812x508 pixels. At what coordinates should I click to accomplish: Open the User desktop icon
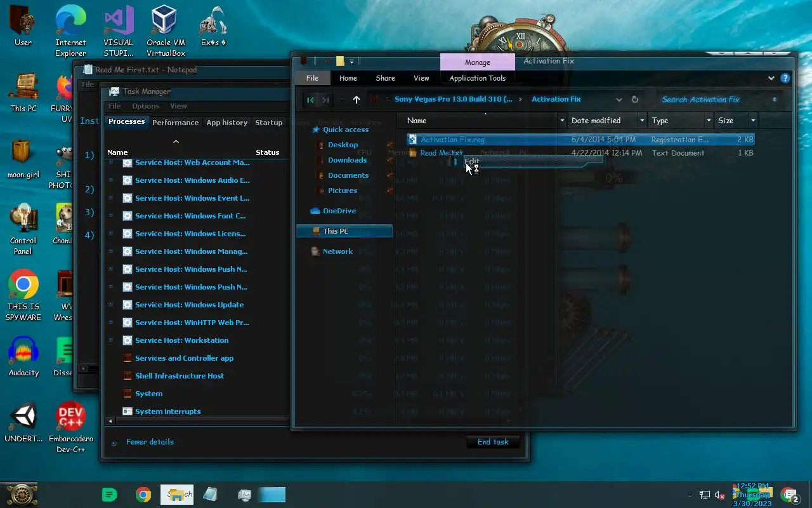23,26
